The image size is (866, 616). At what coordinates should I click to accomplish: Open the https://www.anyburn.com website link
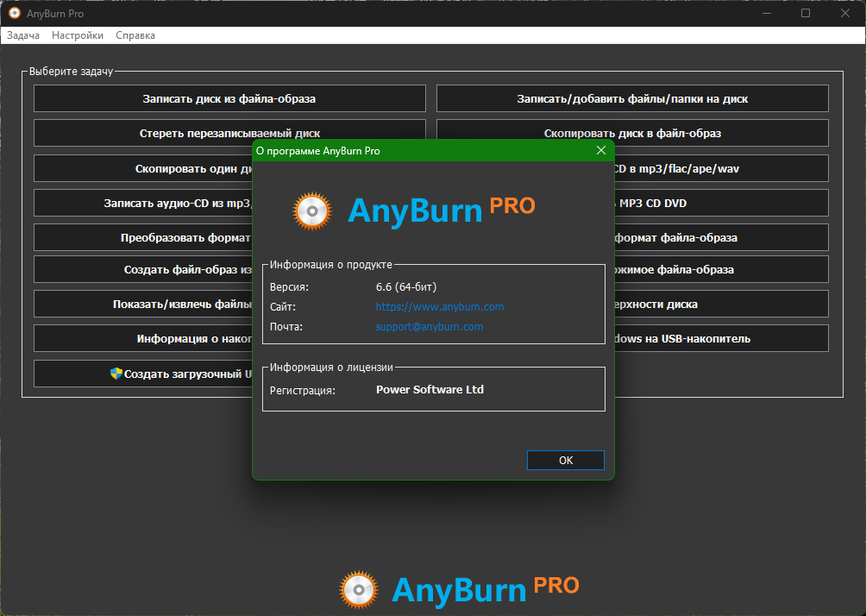tap(440, 306)
